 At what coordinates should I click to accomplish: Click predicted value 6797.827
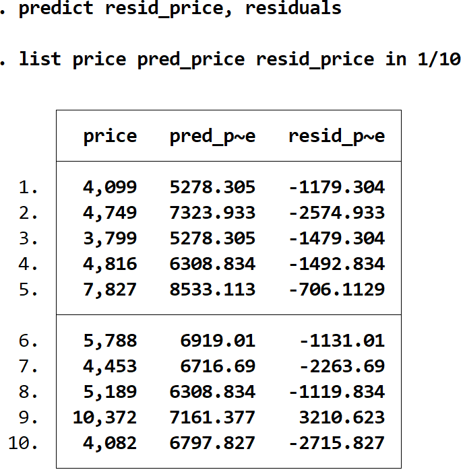point(212,443)
